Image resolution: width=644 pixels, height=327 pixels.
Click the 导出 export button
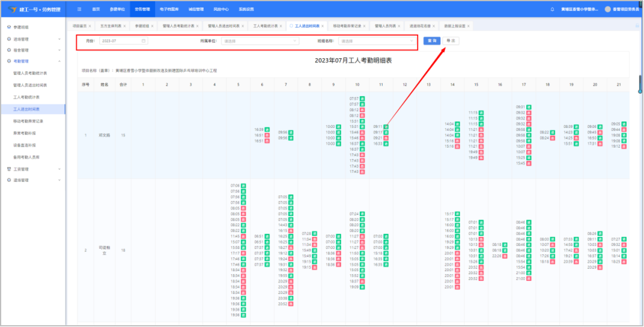coord(451,41)
